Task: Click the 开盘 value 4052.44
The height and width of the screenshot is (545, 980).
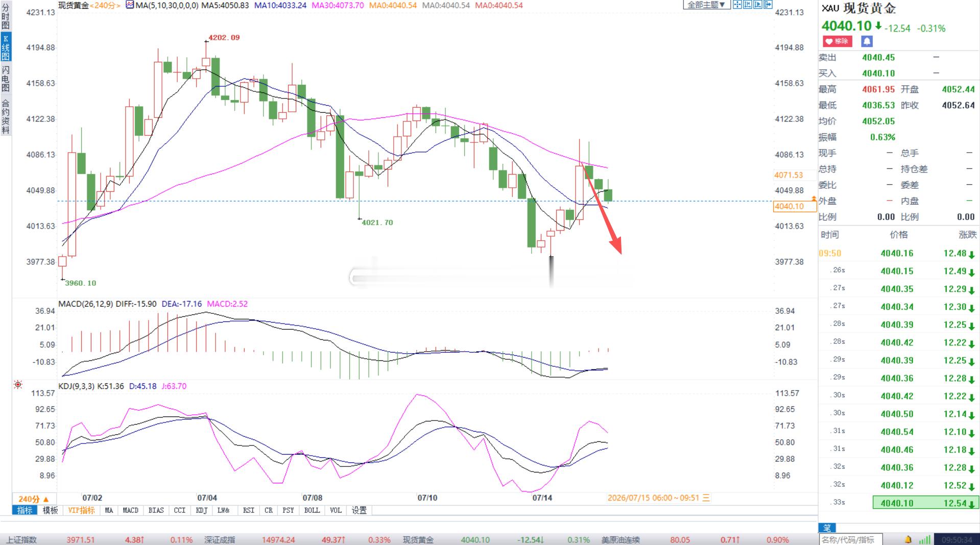Action: 958,89
